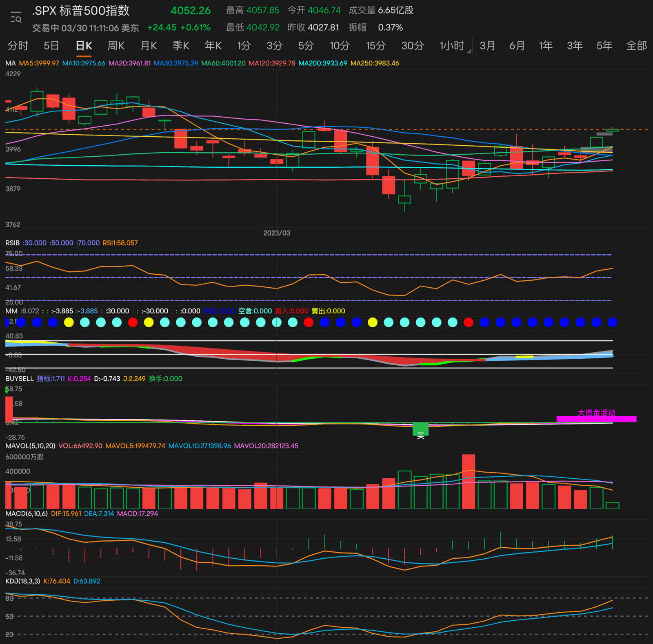This screenshot has height=644, width=653.
Task: Select the 3分 three-minute interval
Action: pos(275,46)
